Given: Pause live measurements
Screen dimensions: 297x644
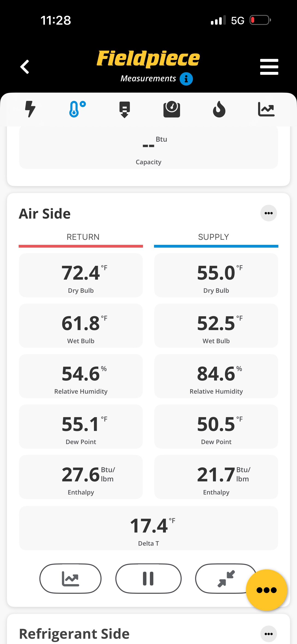Looking at the screenshot, I should (148, 579).
